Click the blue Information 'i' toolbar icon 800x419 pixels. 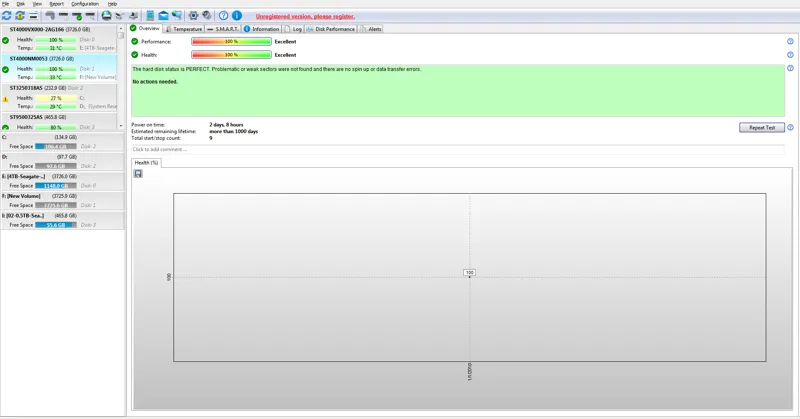tap(237, 16)
